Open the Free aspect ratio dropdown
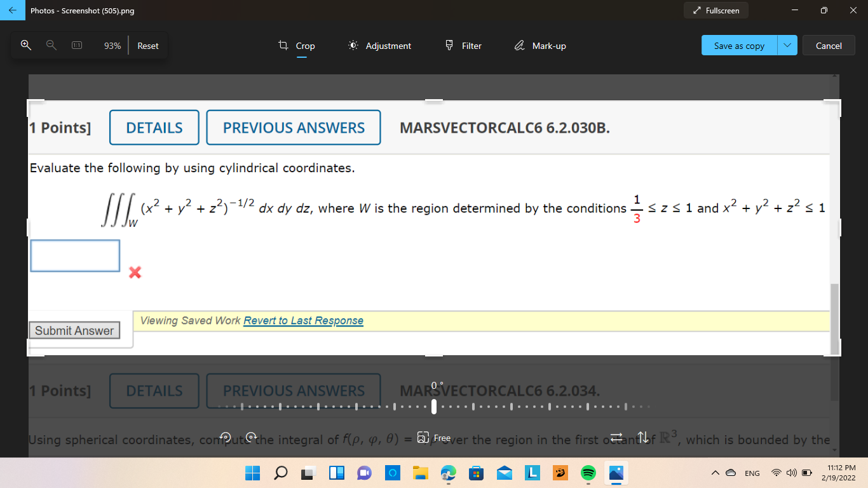Image resolution: width=868 pixels, height=488 pixels. click(435, 438)
